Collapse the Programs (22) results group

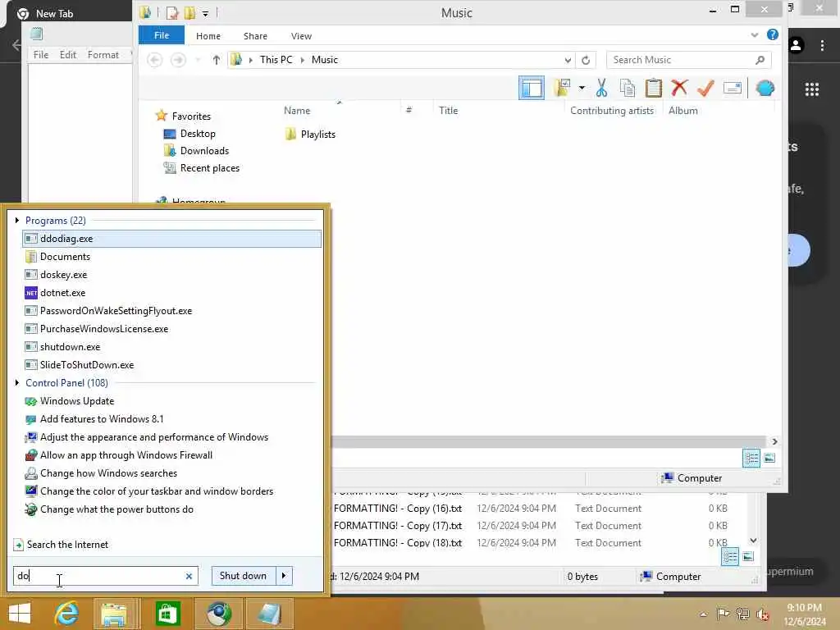click(17, 220)
